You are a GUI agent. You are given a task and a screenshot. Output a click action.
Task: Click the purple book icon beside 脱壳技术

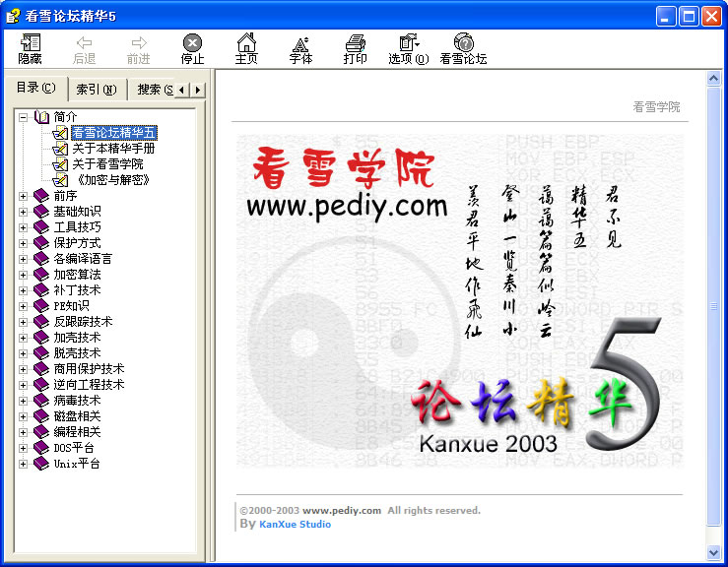coord(41,353)
